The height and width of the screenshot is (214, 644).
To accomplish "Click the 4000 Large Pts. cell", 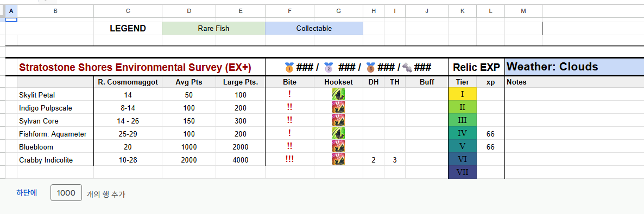I will [241, 160].
